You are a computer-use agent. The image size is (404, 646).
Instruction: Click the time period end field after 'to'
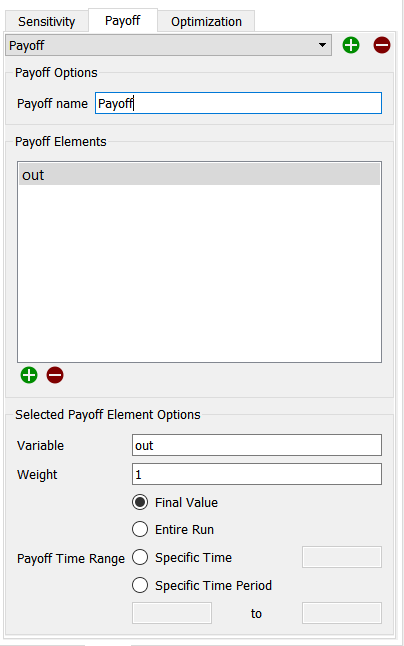(342, 613)
